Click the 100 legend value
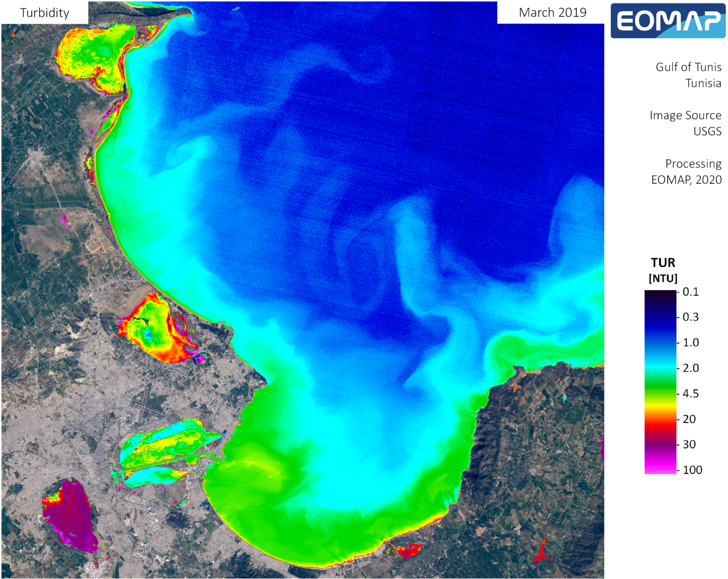728x579 pixels. [x=692, y=470]
